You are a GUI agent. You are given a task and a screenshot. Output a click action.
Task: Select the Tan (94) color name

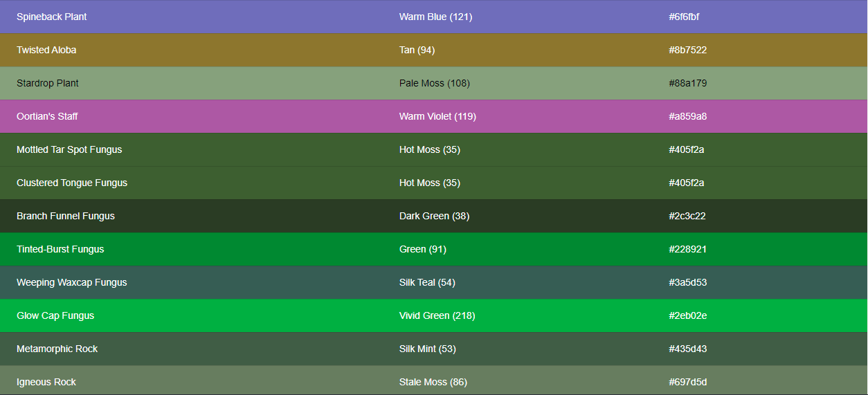click(x=417, y=50)
